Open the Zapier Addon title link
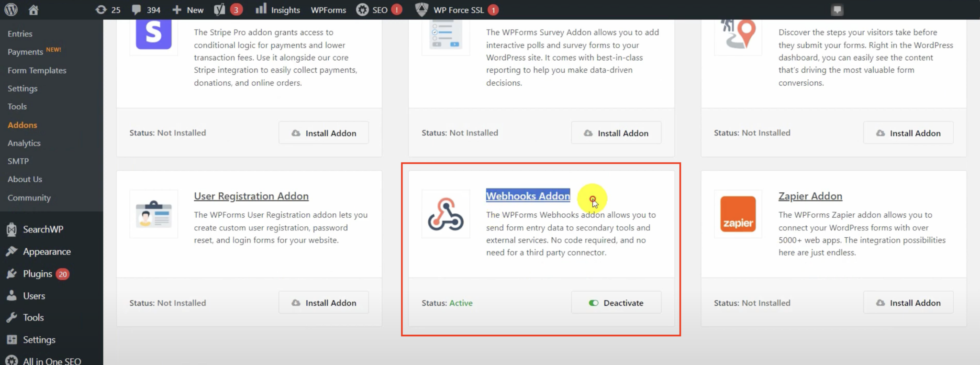 pyautogui.click(x=810, y=196)
